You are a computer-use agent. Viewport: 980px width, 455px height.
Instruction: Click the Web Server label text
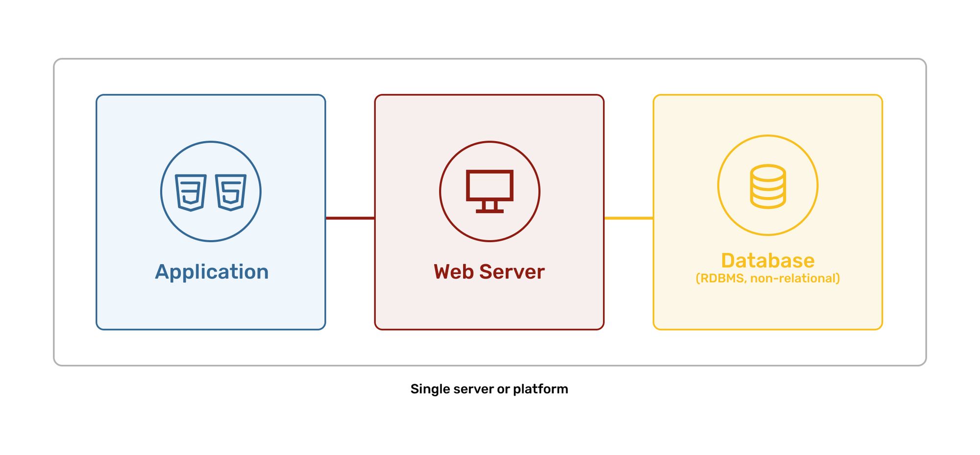489,271
